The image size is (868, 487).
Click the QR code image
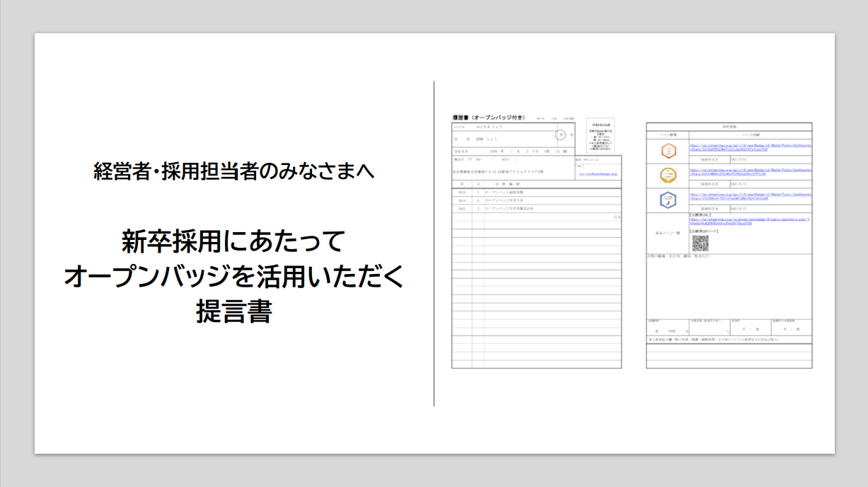(x=700, y=243)
